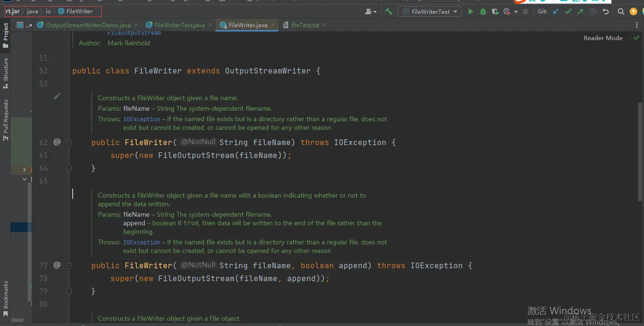Screen dimensions: 644x326
Task: Open the Pull Requests tool window
Action: pyautogui.click(x=6, y=119)
